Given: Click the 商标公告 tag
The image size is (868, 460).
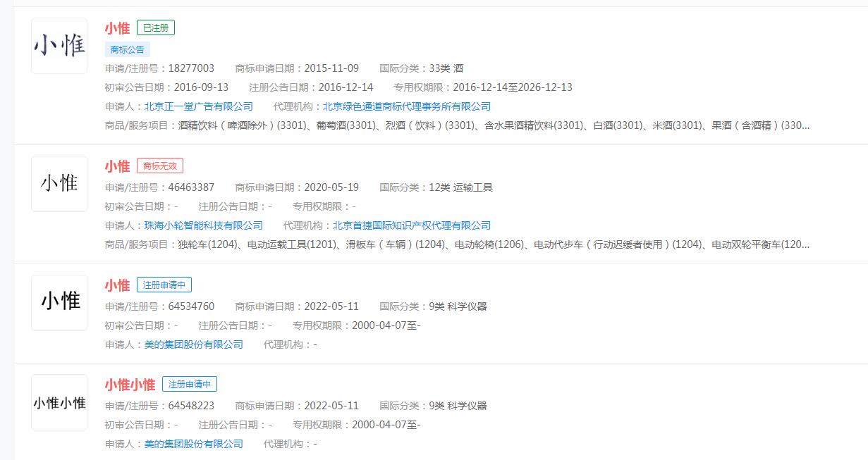Looking at the screenshot, I should coord(128,49).
